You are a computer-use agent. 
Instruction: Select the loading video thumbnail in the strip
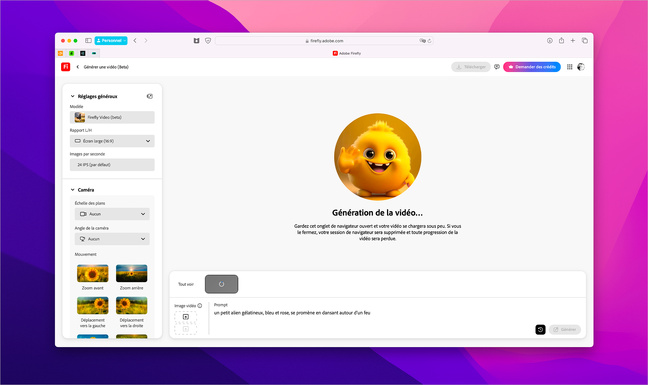coord(222,284)
